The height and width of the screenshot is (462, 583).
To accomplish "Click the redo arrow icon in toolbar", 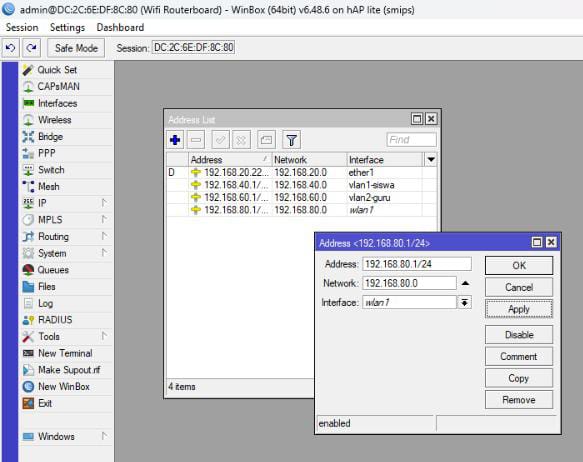I will pos(32,48).
